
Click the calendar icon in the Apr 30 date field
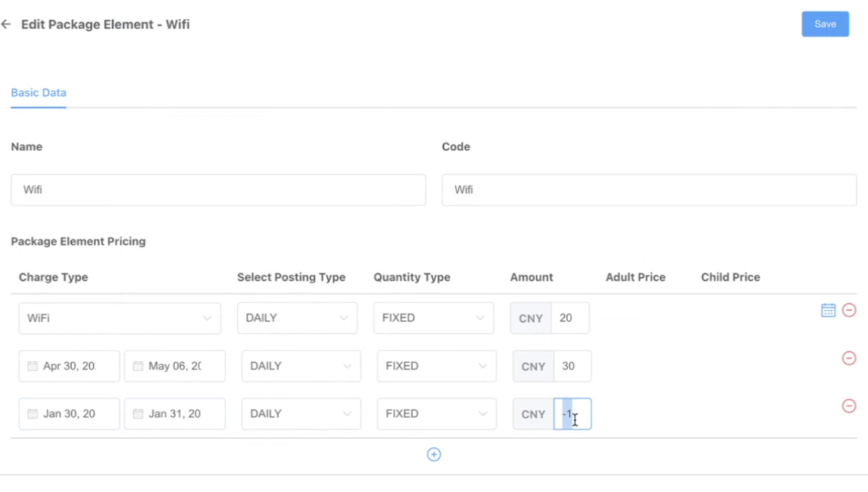point(32,366)
